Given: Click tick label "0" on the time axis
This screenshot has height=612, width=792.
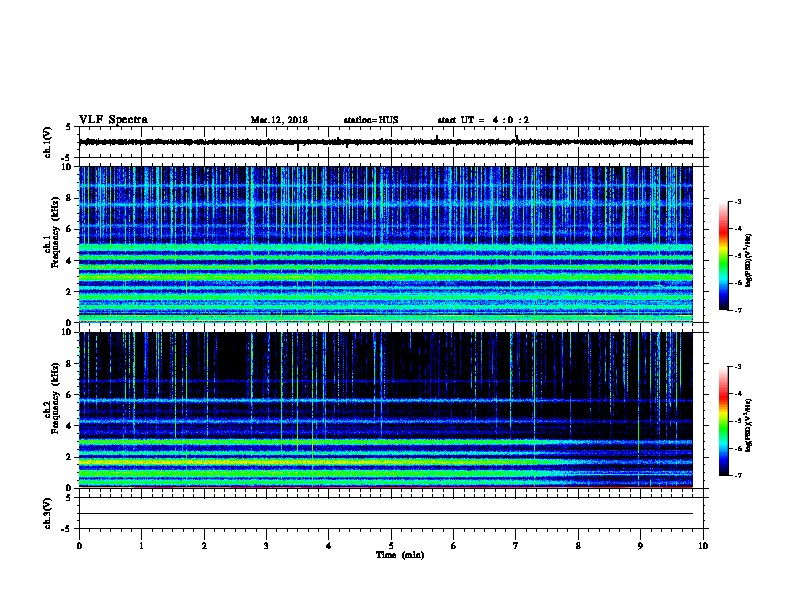Looking at the screenshot, I should pyautogui.click(x=79, y=545).
